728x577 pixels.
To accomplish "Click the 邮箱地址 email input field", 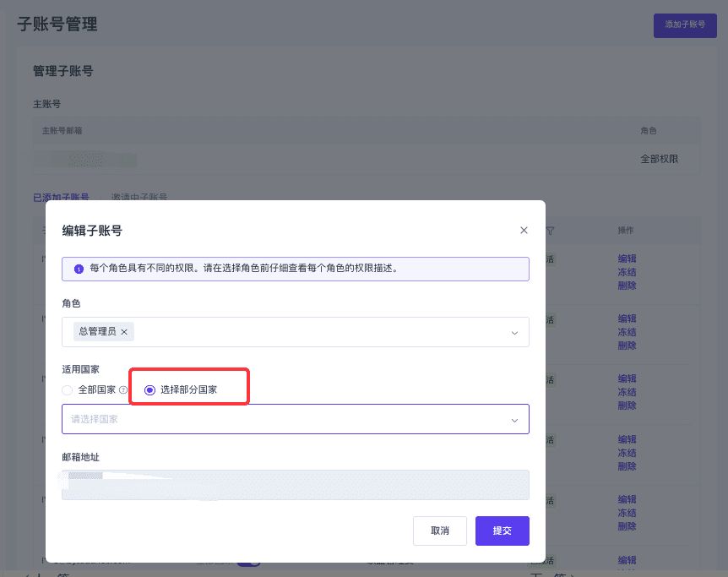I will click(296, 485).
